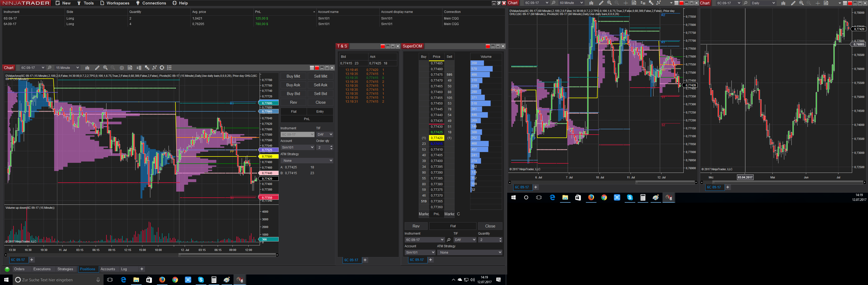The width and height of the screenshot is (868, 285).
Task: Open Account Sim101 dropdown in SuperDOM
Action: pyautogui.click(x=420, y=252)
